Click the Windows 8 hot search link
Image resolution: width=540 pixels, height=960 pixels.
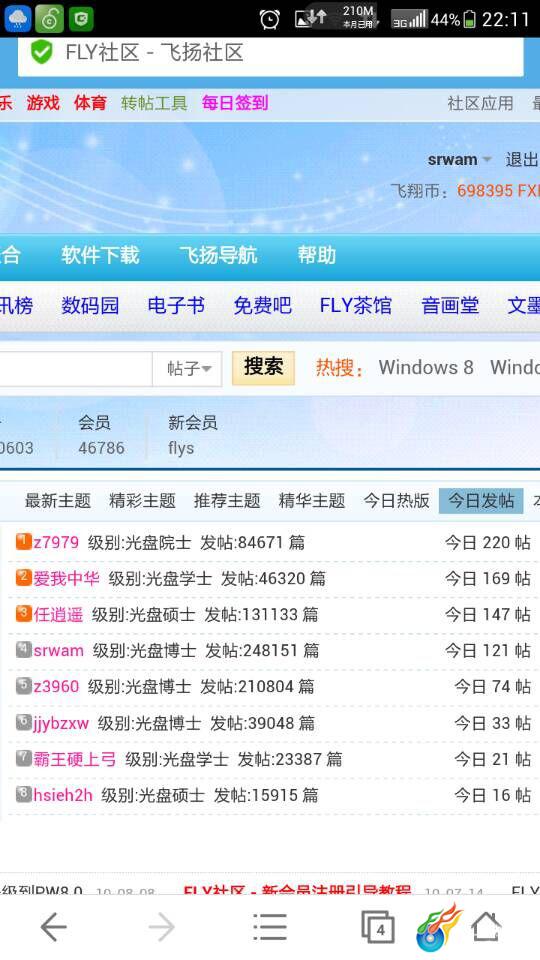pos(426,367)
